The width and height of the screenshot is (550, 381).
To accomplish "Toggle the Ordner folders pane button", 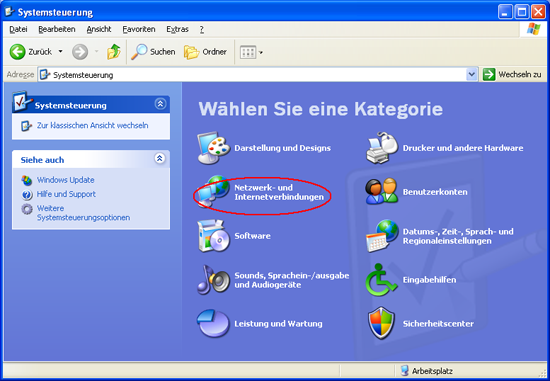I will click(x=205, y=52).
